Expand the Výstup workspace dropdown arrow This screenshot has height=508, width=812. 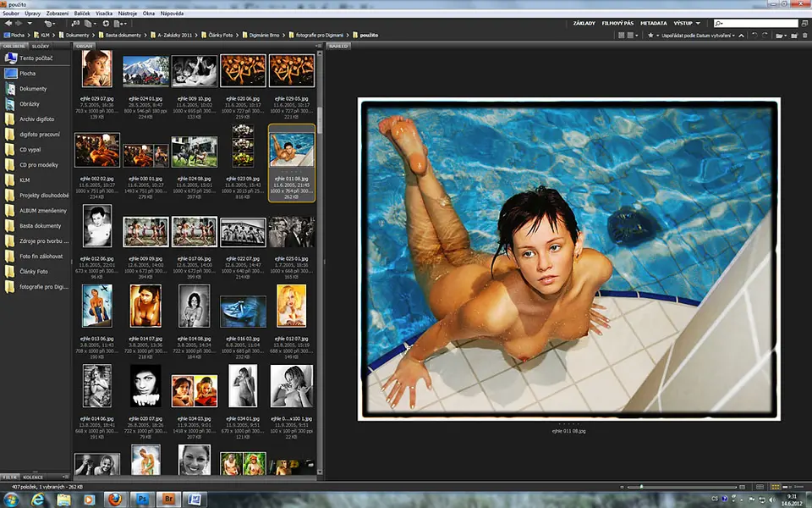(698, 24)
